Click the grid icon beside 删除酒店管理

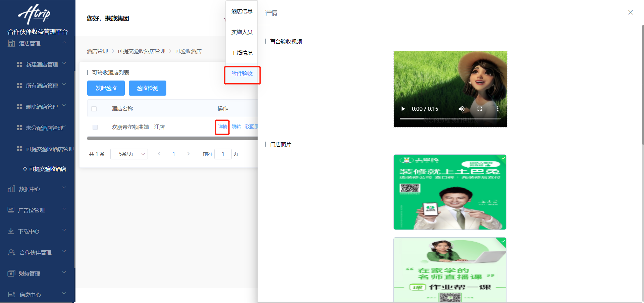tap(20, 106)
